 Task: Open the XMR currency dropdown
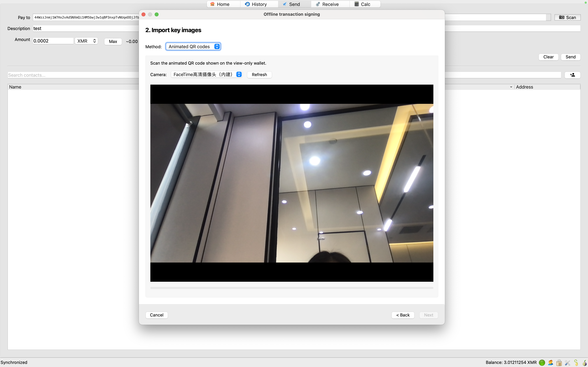86,41
